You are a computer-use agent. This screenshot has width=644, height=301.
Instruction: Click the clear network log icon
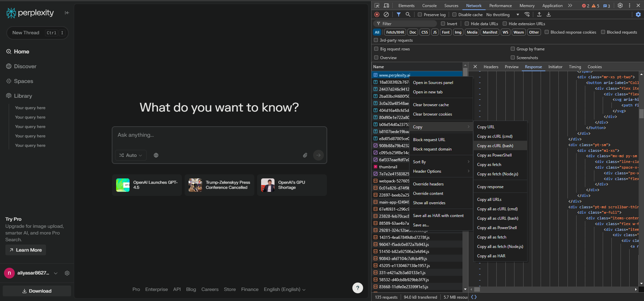386,14
